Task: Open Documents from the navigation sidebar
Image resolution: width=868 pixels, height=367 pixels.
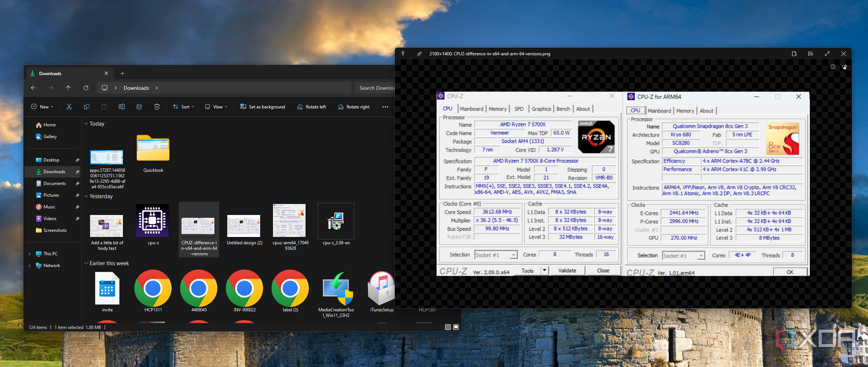Action: tap(55, 183)
